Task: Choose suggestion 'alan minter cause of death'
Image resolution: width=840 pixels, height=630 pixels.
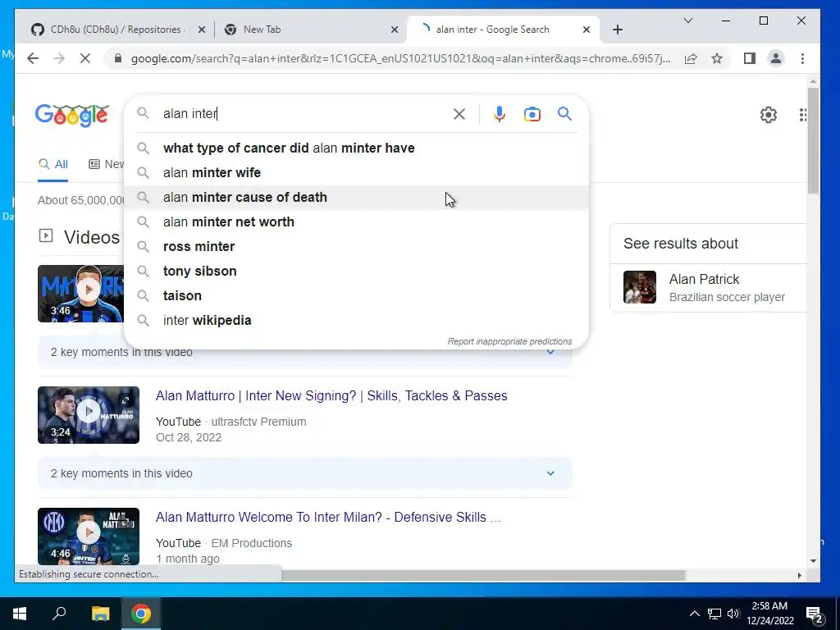Action: tap(356, 197)
